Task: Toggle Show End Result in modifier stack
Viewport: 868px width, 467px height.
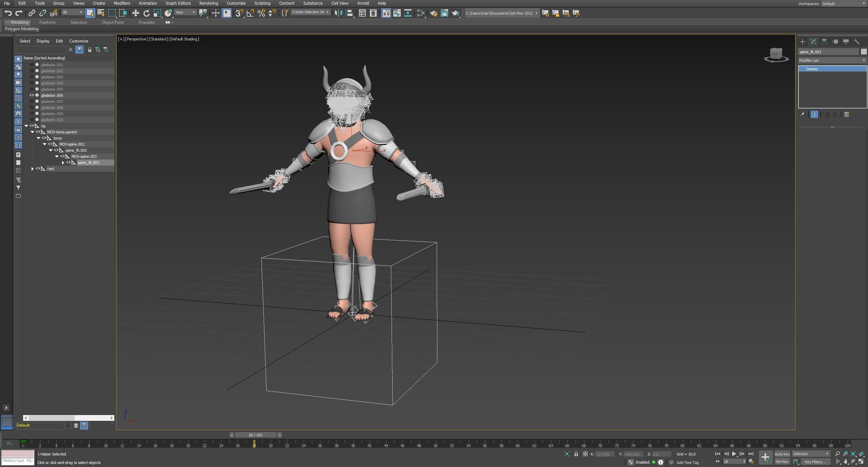Action: (x=814, y=115)
